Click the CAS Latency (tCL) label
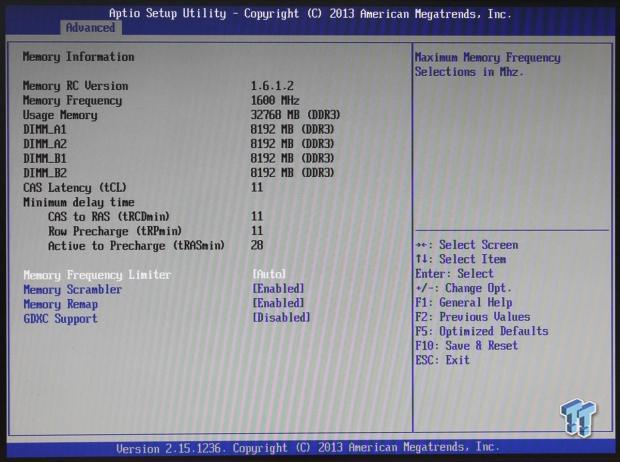 click(75, 187)
